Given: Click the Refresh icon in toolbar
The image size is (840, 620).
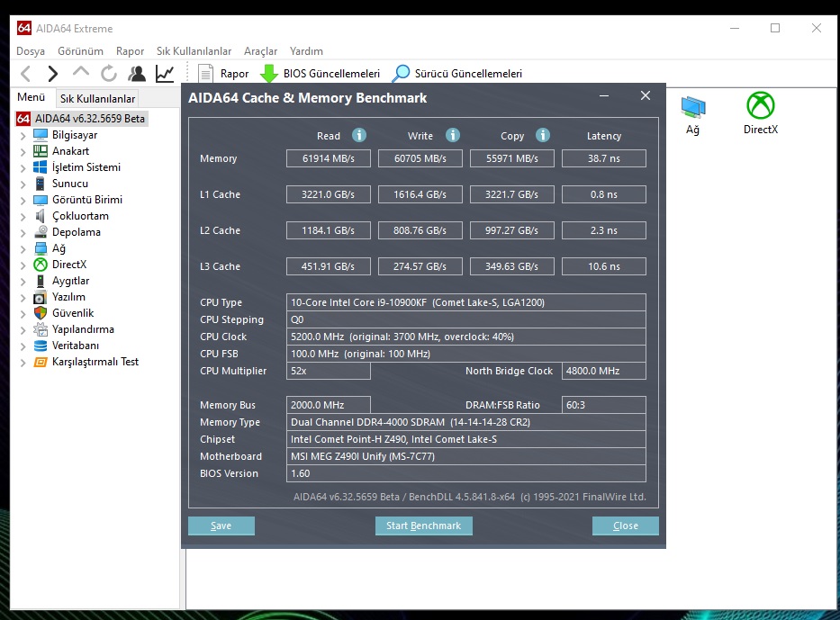Looking at the screenshot, I should pos(109,74).
